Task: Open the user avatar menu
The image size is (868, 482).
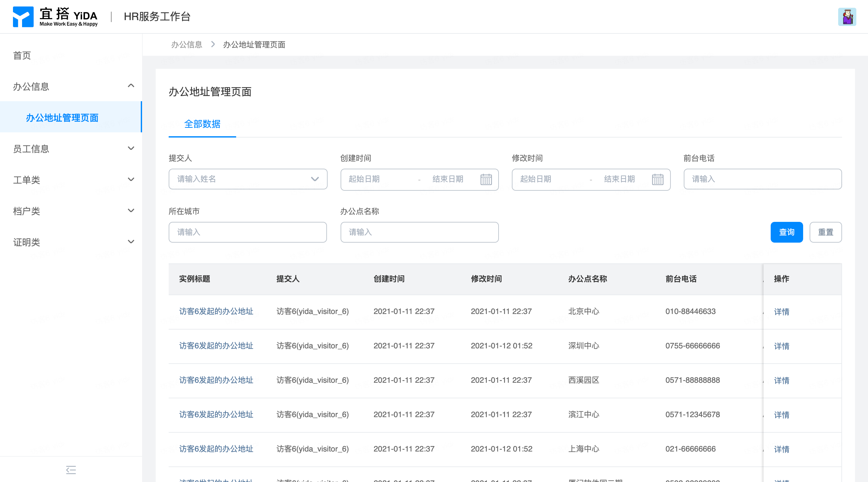Action: pos(847,17)
